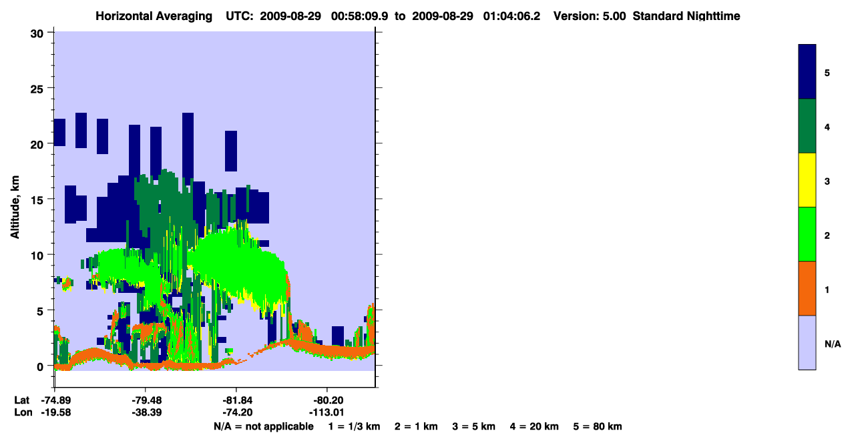Click the orange colorbar segment labeled 1
Screen dimensions: 868x445
click(807, 288)
